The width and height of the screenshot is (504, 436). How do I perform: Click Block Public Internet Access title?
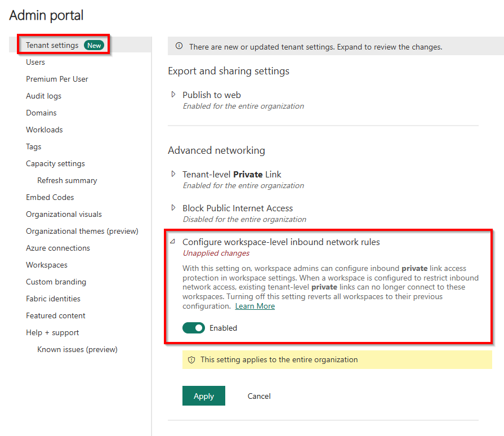[x=238, y=208]
